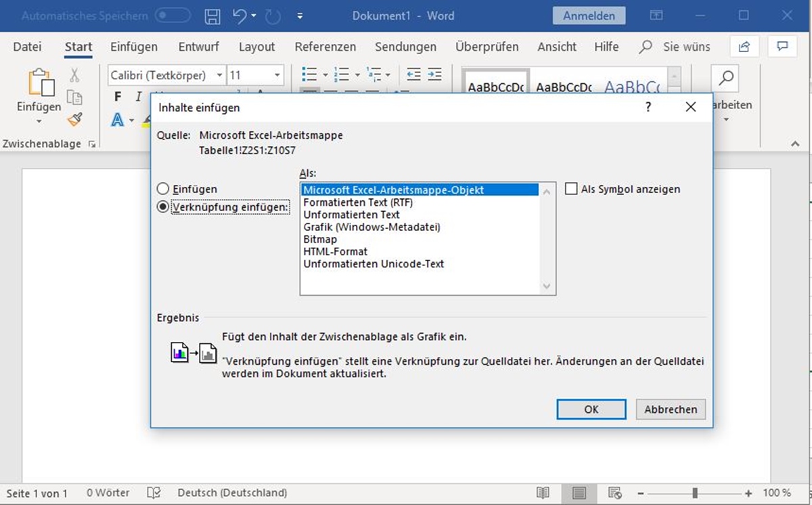Click the bullet list icon
812x505 pixels.
[x=309, y=74]
